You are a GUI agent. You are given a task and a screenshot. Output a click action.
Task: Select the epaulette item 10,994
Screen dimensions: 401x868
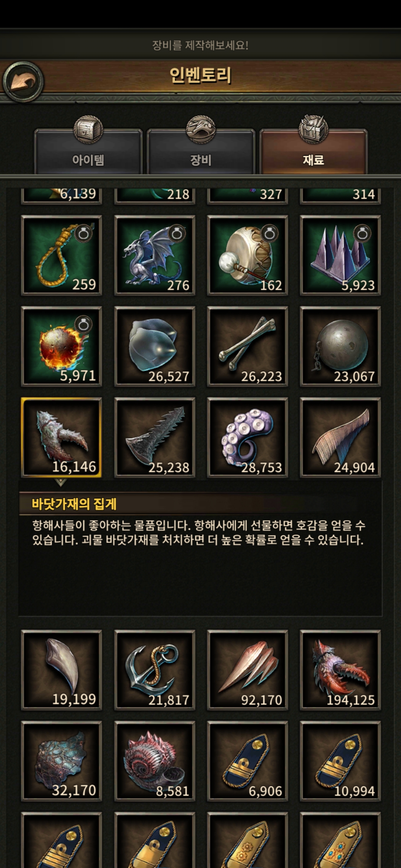tap(340, 761)
